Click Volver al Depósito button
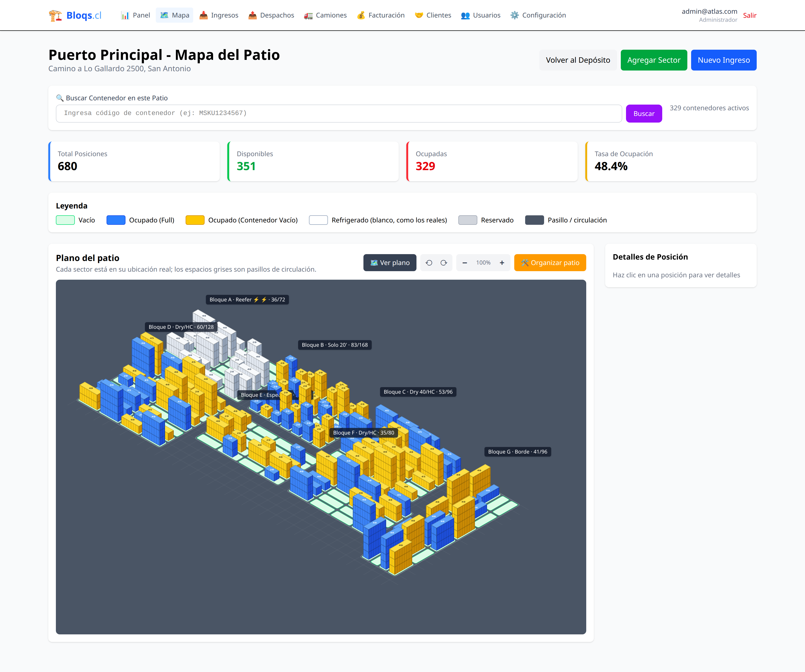The height and width of the screenshot is (672, 805). 578,60
